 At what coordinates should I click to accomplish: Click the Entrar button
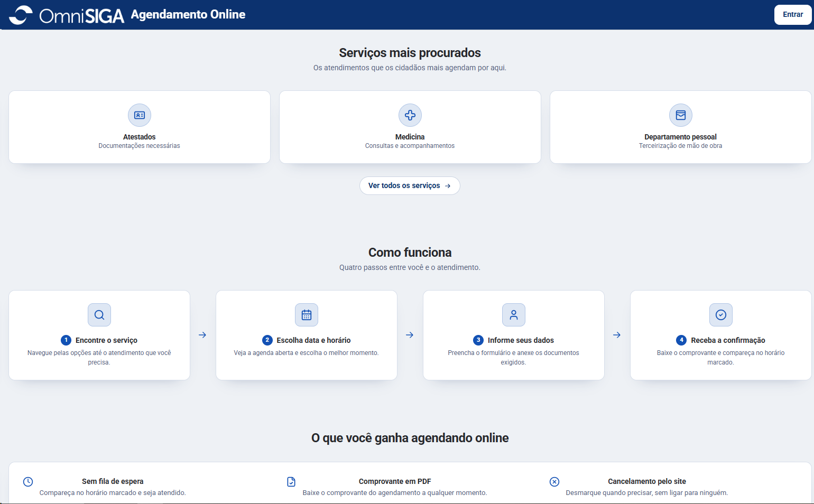[x=793, y=15]
